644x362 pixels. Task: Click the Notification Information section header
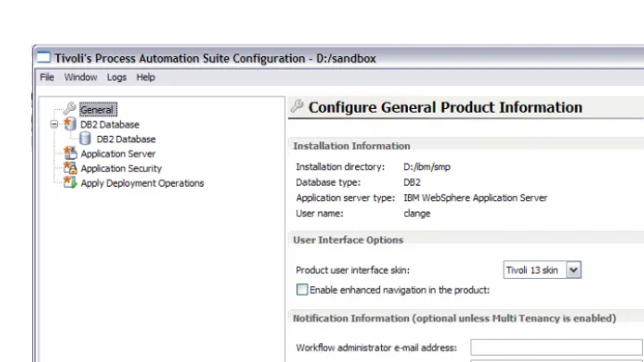click(x=454, y=318)
